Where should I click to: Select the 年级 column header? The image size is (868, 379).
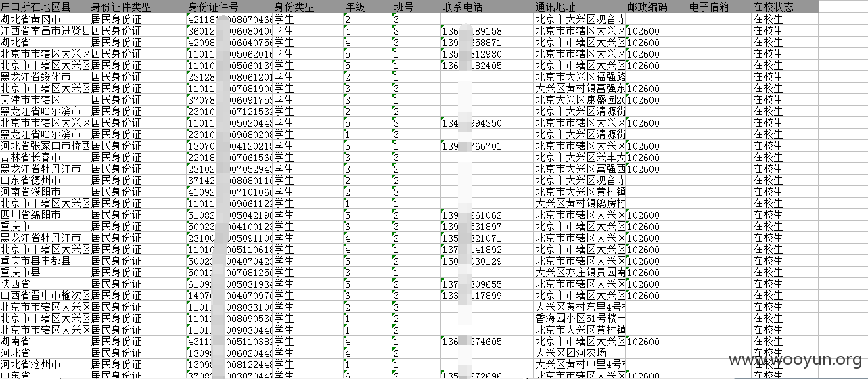pyautogui.click(x=367, y=7)
